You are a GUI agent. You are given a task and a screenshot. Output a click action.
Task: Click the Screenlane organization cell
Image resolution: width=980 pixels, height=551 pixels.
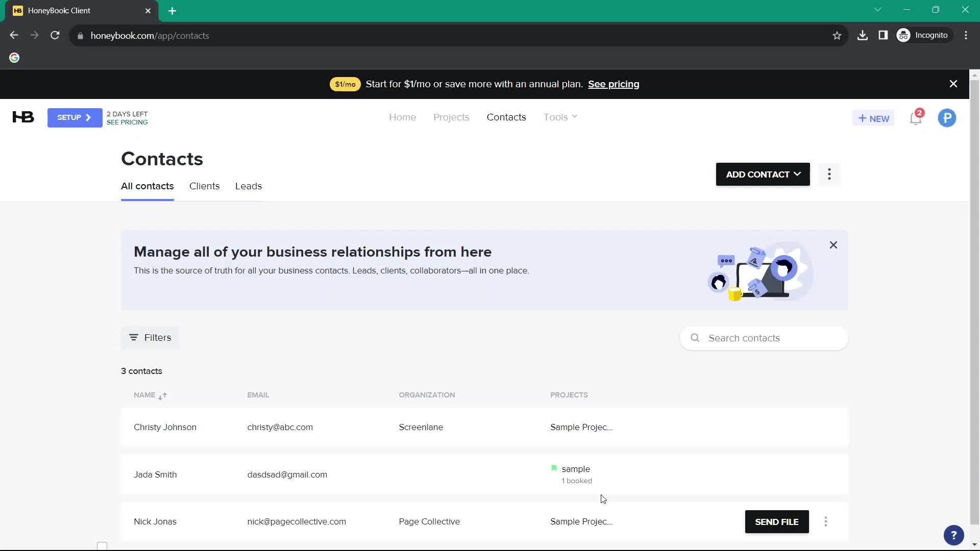(x=421, y=428)
